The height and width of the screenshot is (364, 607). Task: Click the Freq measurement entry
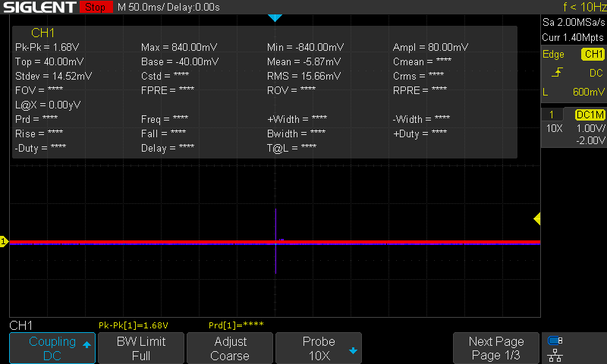(165, 119)
